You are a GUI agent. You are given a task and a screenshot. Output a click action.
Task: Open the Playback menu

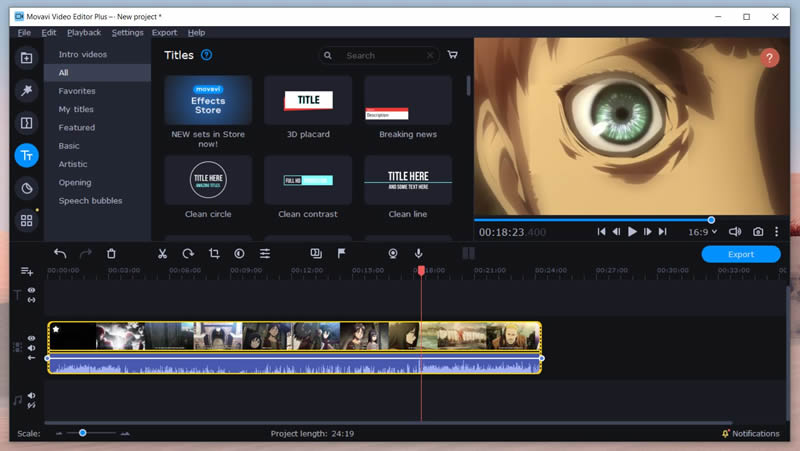[x=84, y=33]
